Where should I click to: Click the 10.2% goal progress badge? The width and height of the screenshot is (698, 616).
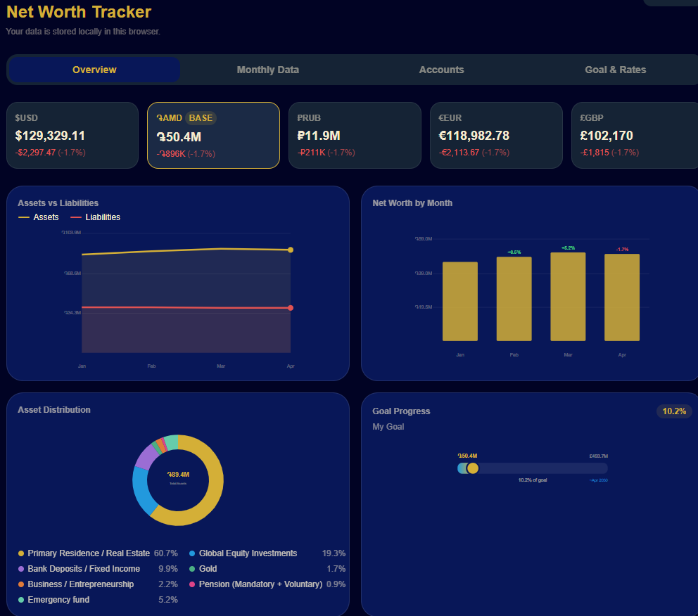click(x=674, y=411)
